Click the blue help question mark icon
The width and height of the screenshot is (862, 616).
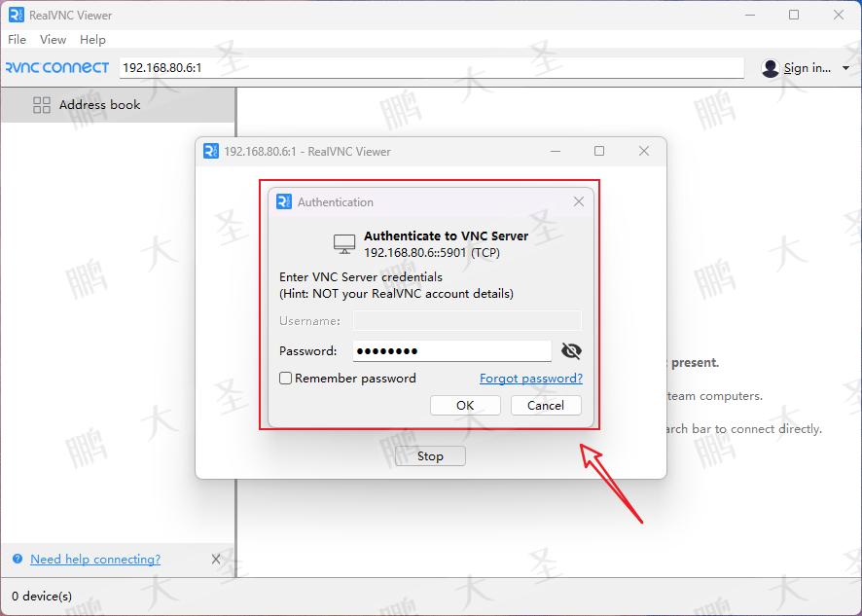pos(18,559)
